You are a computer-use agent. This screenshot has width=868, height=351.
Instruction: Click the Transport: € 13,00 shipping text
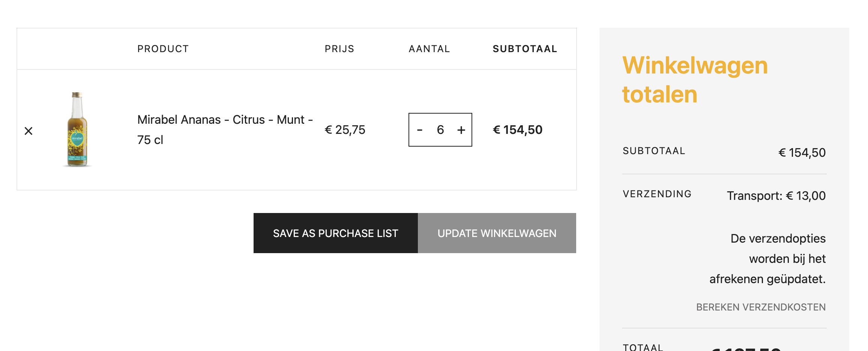pyautogui.click(x=776, y=196)
